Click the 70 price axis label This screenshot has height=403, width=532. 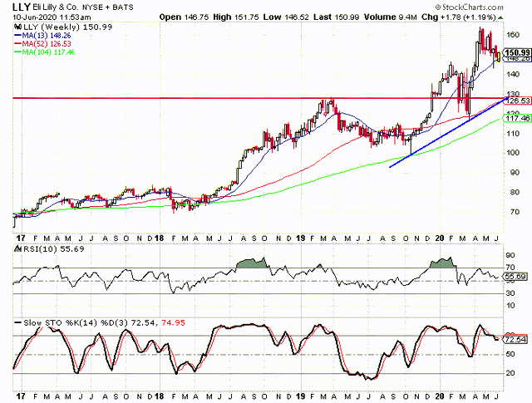(515, 212)
